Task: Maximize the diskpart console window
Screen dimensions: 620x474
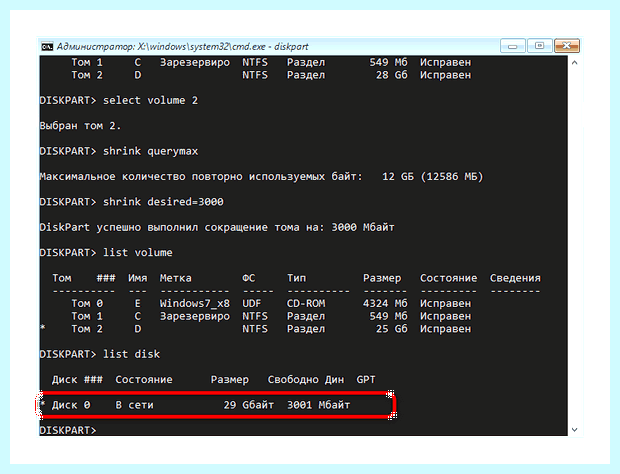Action: [x=540, y=46]
